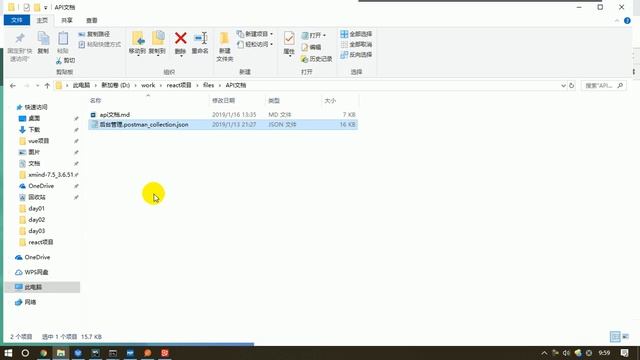Click 'files' in the address breadcrumb
This screenshot has height=360, width=640.
tap(208, 85)
